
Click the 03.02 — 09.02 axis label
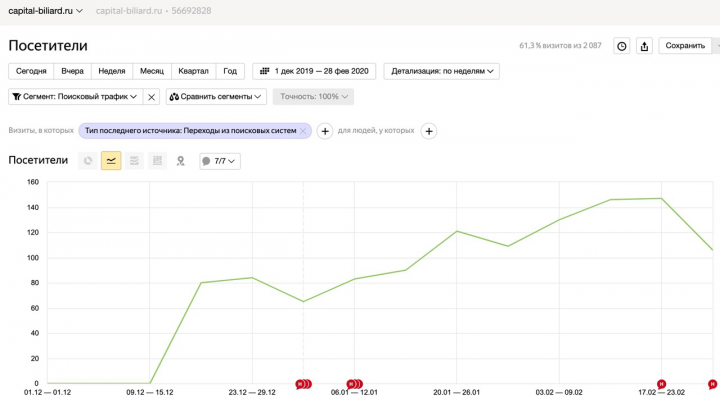pyautogui.click(x=559, y=393)
